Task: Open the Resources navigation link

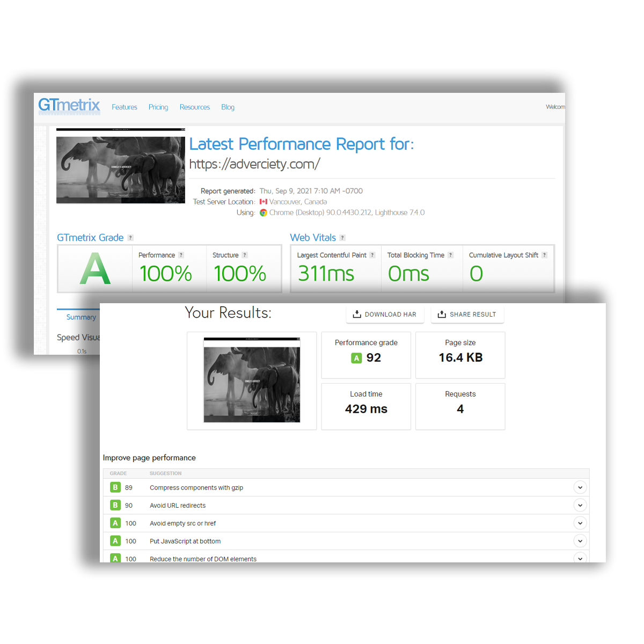Action: click(x=195, y=107)
